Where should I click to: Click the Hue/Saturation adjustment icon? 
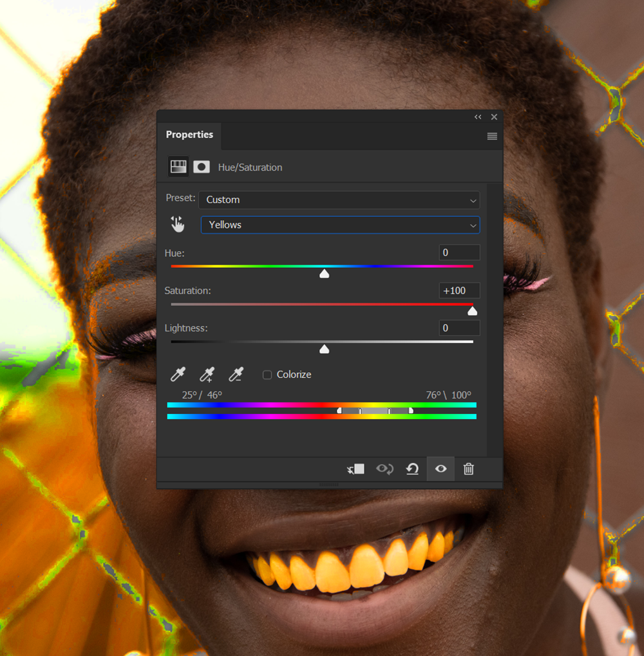(178, 167)
